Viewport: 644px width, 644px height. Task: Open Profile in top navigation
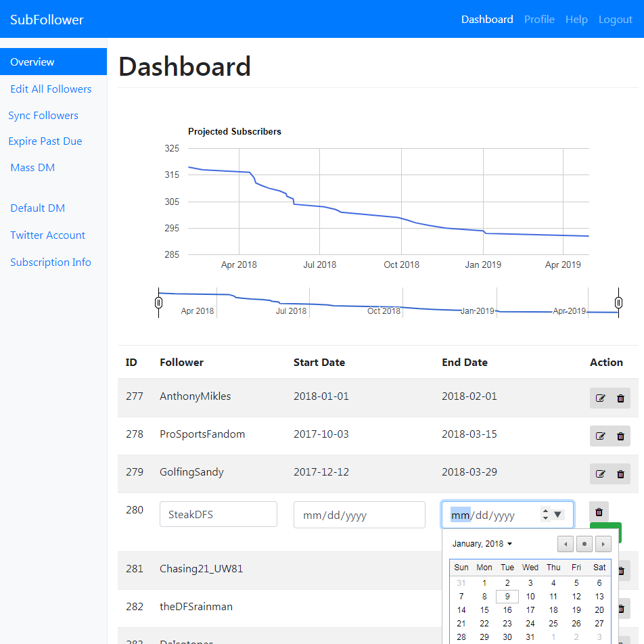click(x=539, y=20)
